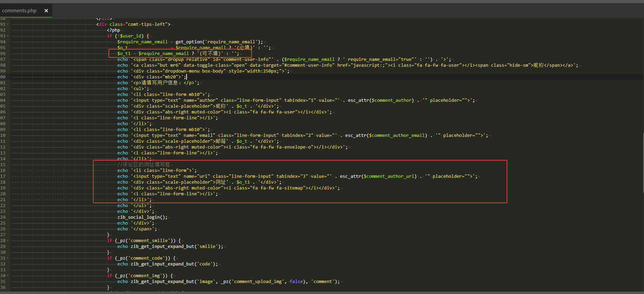The image size is (644, 294).
Task: Click the get_option('require_name_email') call
Action: click(x=219, y=42)
